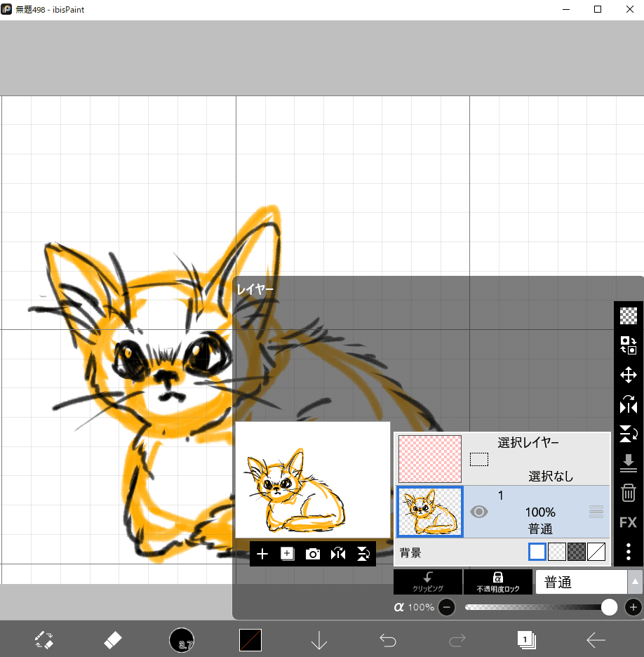This screenshot has height=657, width=644.
Task: Open the FX filter effects panel
Action: coord(628,522)
